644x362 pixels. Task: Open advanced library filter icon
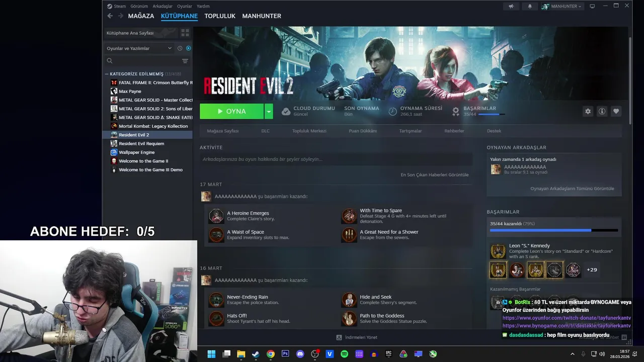pyautogui.click(x=185, y=61)
